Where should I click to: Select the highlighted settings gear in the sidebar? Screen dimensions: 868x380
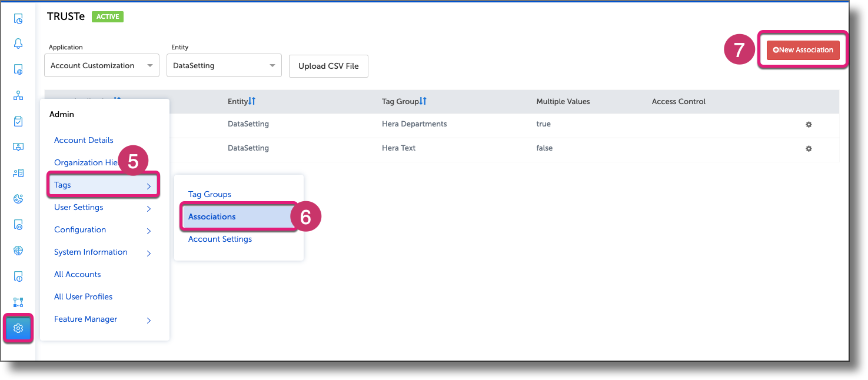[x=18, y=328]
